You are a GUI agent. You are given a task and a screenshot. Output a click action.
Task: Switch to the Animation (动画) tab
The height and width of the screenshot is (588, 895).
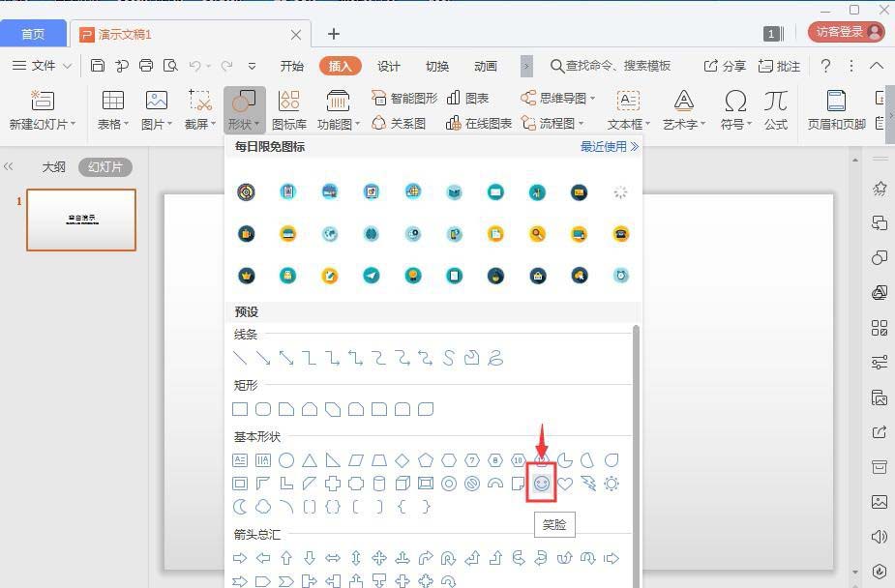coord(486,66)
